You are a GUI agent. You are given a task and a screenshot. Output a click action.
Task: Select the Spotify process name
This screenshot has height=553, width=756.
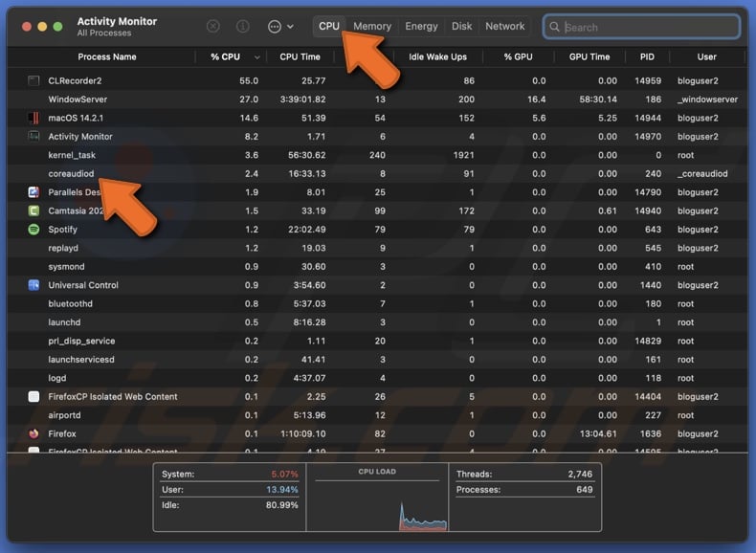62,230
